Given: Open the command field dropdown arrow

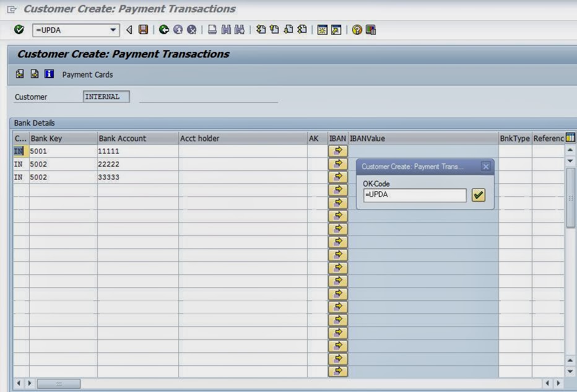Looking at the screenshot, I should [113, 30].
